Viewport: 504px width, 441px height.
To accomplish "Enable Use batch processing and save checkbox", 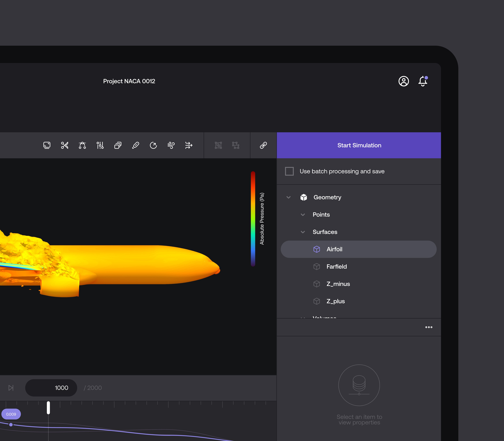I will click(289, 171).
